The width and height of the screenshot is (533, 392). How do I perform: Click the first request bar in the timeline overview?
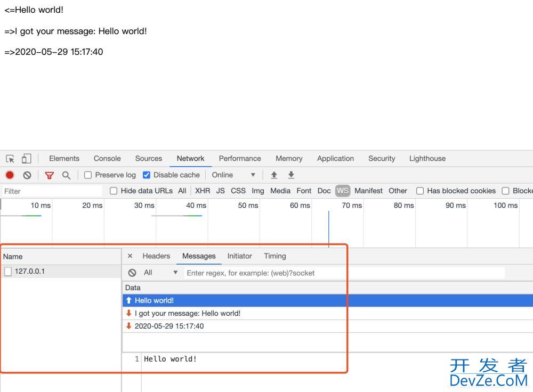pyautogui.click(x=21, y=216)
